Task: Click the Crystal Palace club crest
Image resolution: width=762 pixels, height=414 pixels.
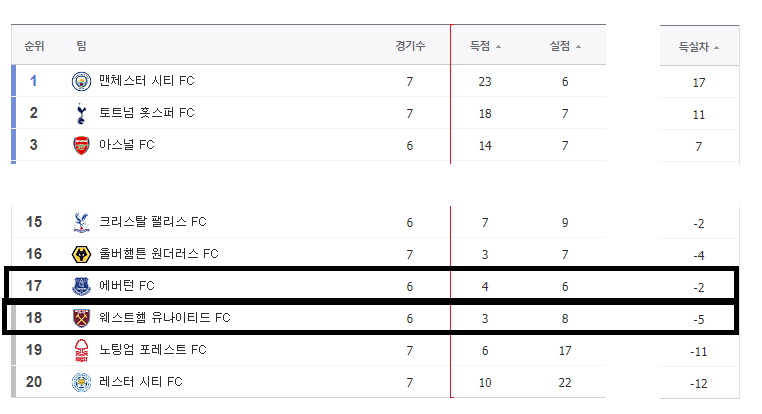Action: [x=81, y=222]
